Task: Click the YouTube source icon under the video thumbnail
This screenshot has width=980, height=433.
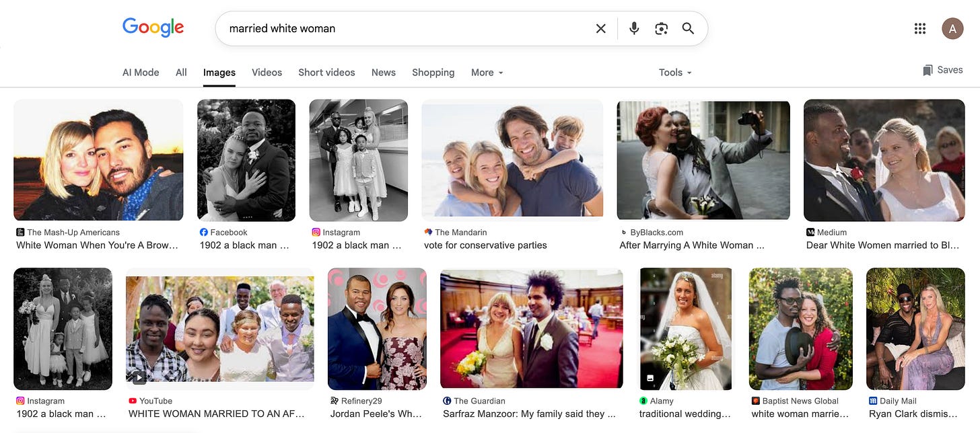Action: pos(133,401)
